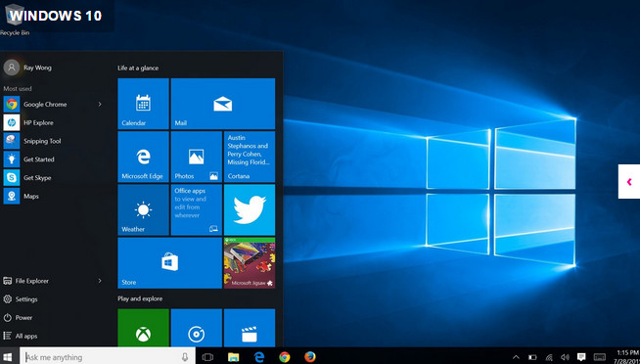
Task: Open Action Center notifications icon
Action: pyautogui.click(x=581, y=357)
